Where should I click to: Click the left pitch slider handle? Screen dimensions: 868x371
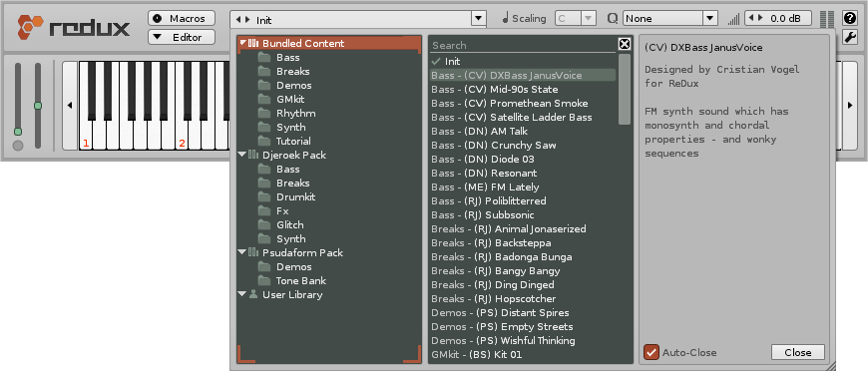click(x=18, y=132)
